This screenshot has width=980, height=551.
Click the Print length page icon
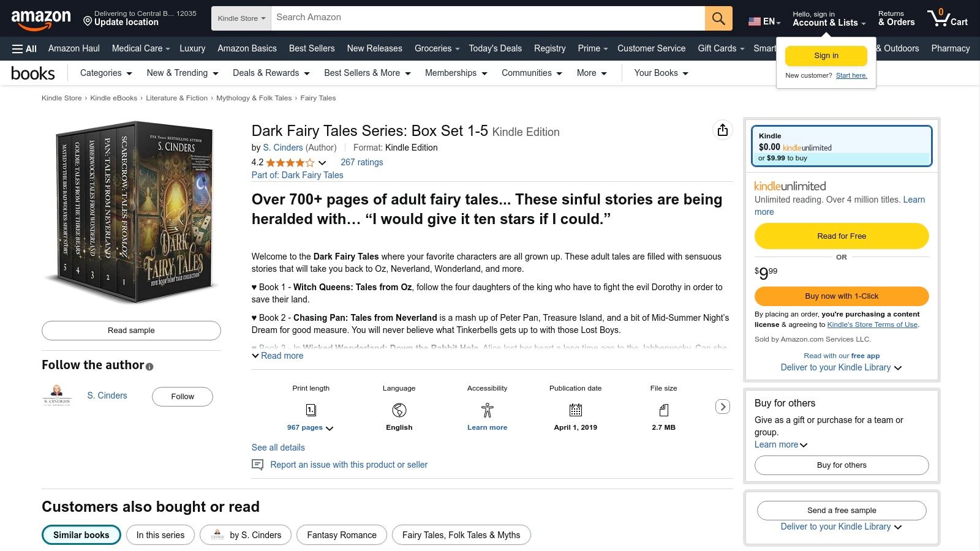coord(311,410)
